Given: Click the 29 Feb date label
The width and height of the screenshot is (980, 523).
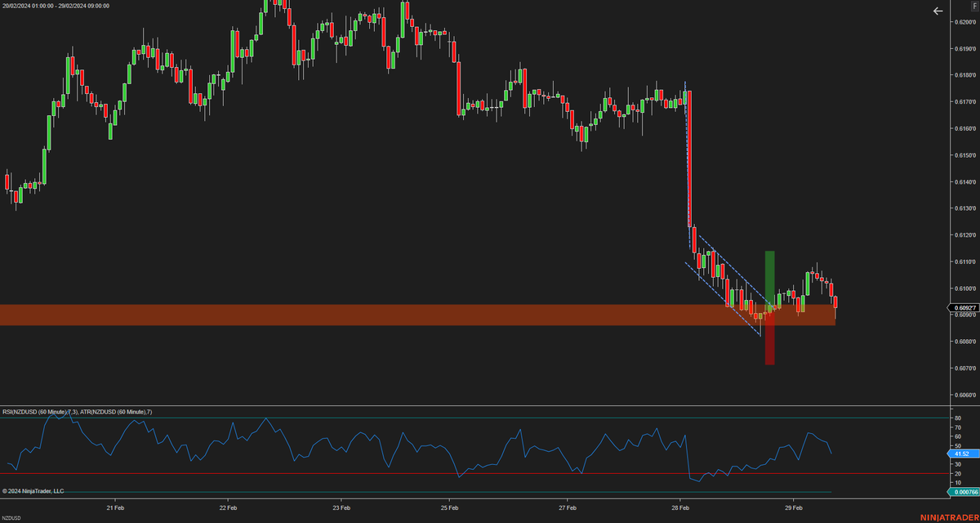Looking at the screenshot, I should click(793, 507).
